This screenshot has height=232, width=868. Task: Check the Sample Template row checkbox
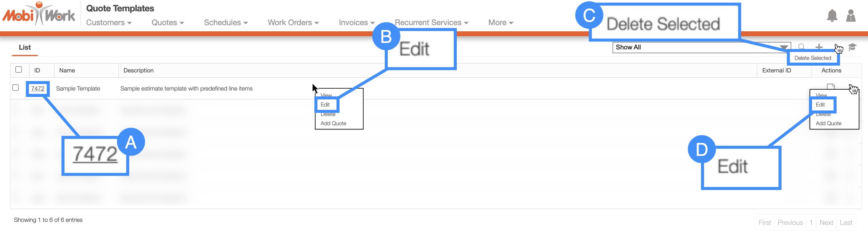pos(15,88)
